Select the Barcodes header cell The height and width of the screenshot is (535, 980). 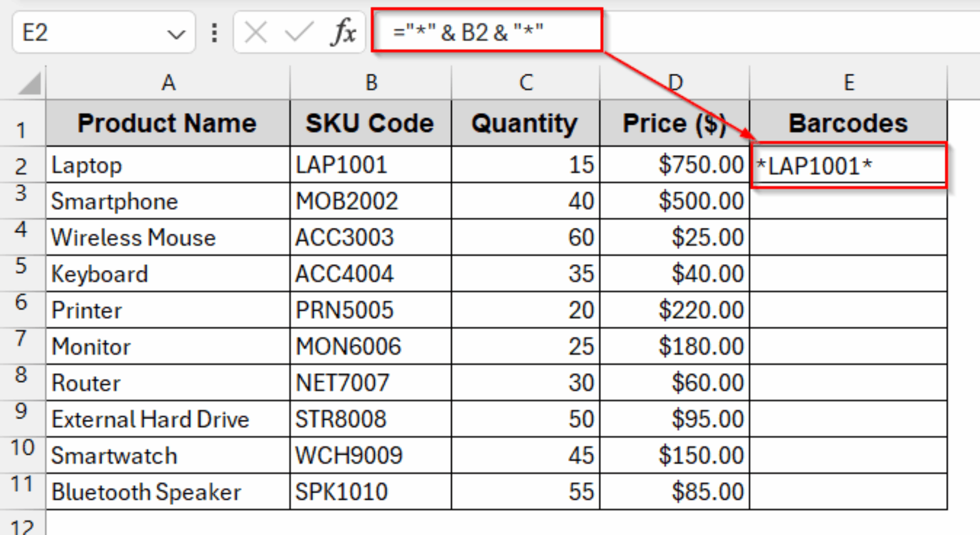pos(849,123)
